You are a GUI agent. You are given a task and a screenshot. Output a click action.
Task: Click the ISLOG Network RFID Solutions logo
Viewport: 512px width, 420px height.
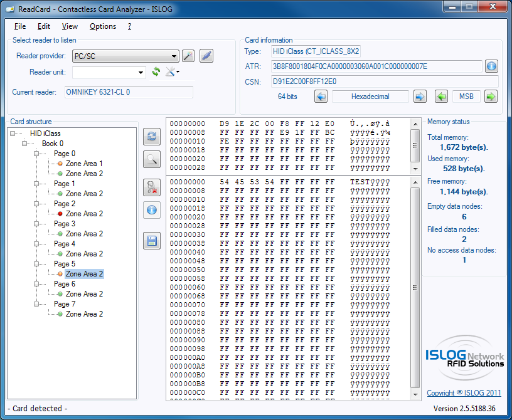465,359
